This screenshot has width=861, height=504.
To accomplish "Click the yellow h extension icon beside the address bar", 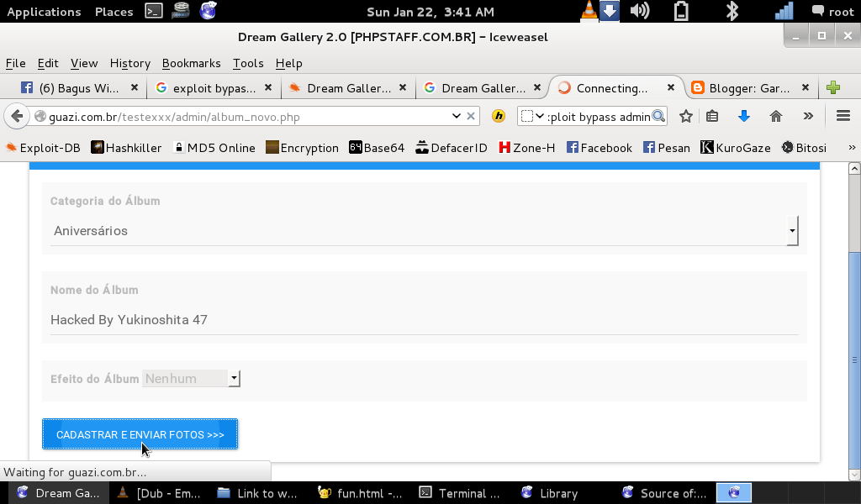I will [498, 116].
